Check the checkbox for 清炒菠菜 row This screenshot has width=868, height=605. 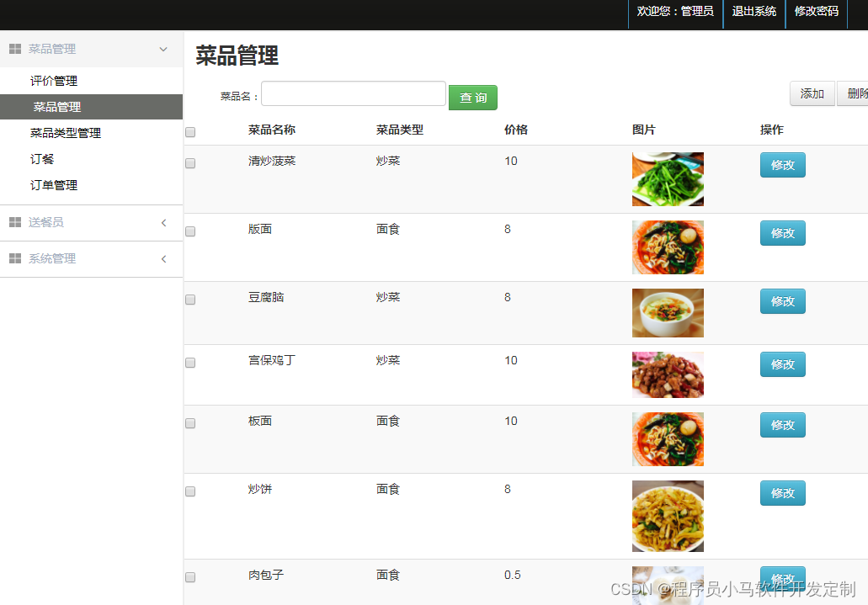click(x=189, y=162)
